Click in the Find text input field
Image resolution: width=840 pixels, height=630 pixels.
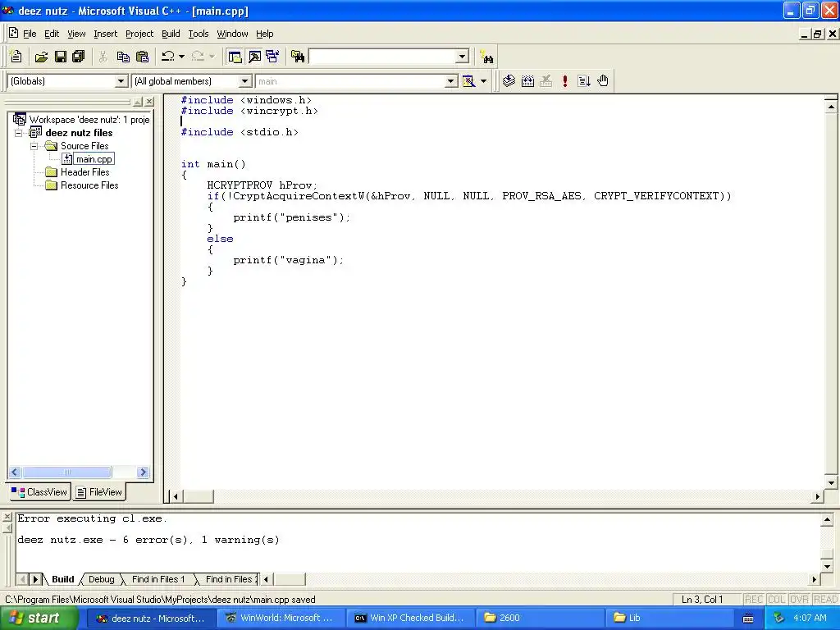[x=382, y=57]
